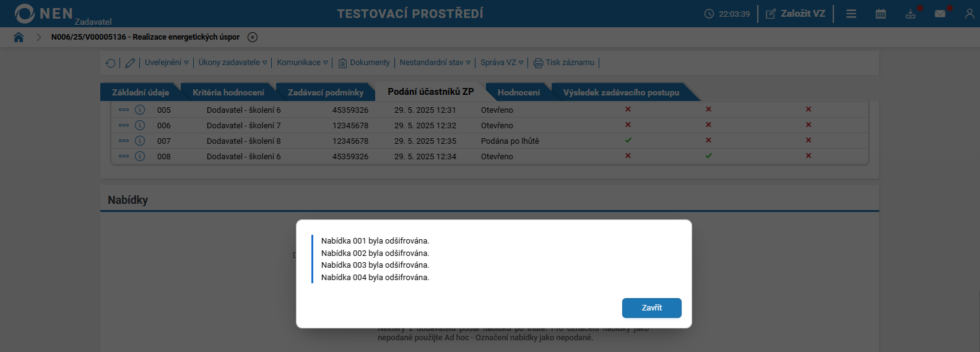Open the user profile icon
Viewport: 980px width, 352px height.
(969, 14)
